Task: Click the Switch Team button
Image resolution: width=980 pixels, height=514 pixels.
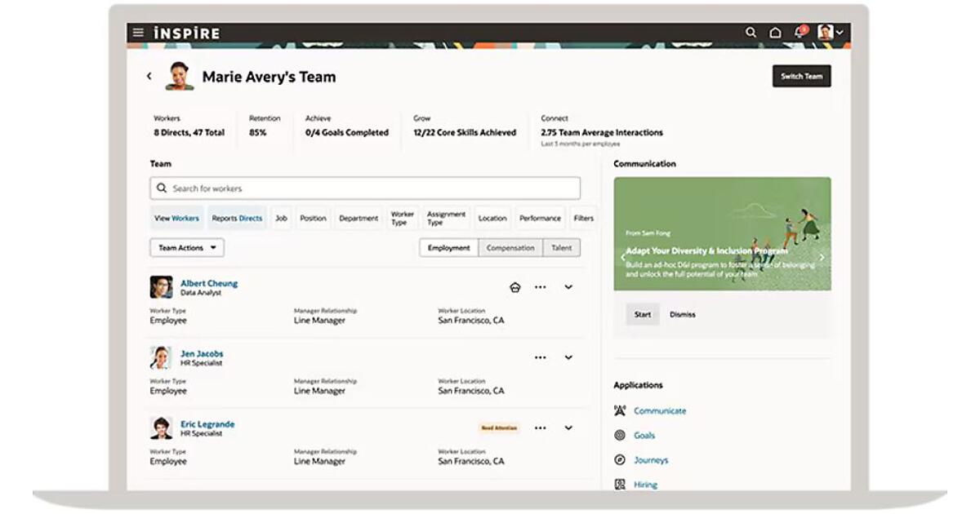Action: pos(801,77)
